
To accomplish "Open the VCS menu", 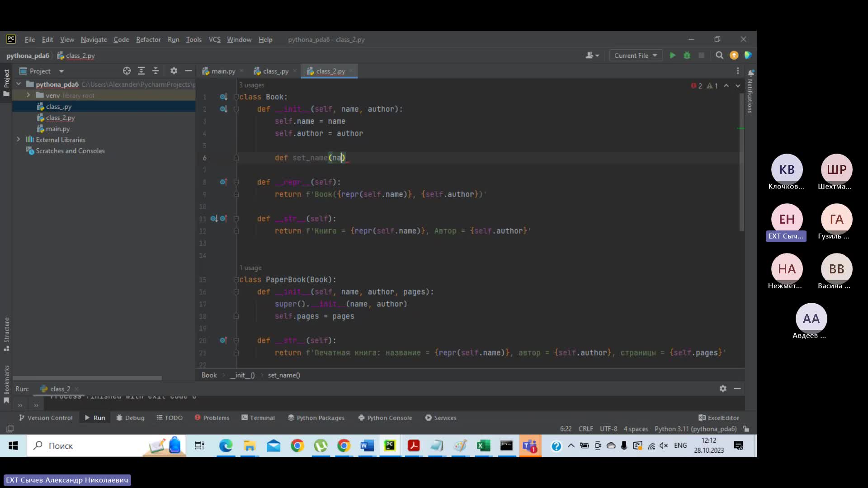I will tap(215, 40).
